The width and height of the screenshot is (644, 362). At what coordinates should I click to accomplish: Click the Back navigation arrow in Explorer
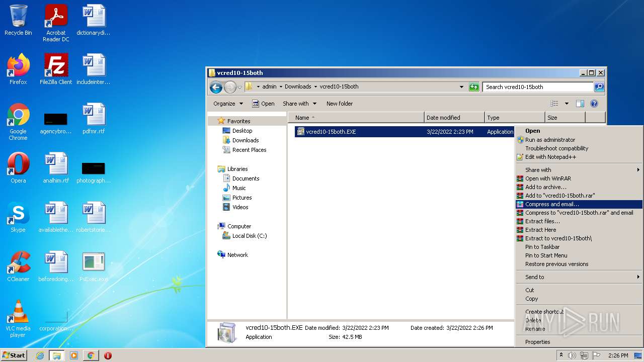pos(216,87)
